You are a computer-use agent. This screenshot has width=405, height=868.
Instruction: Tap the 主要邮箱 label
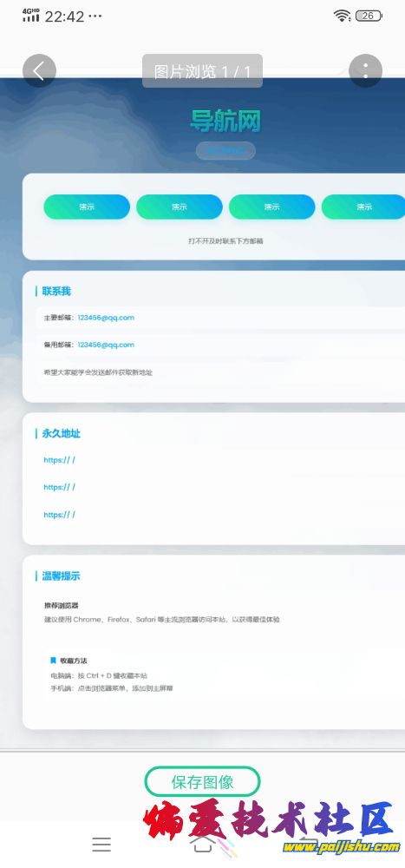pyautogui.click(x=59, y=318)
